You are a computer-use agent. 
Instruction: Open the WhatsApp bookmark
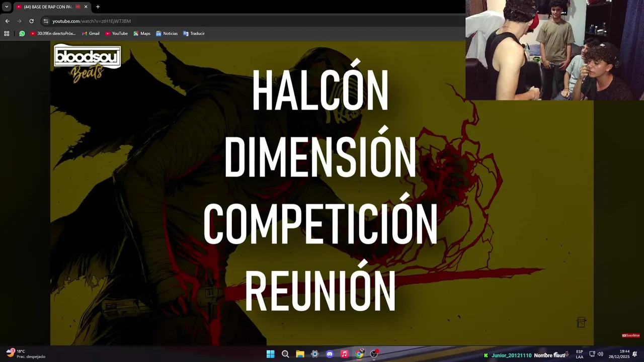click(x=22, y=34)
